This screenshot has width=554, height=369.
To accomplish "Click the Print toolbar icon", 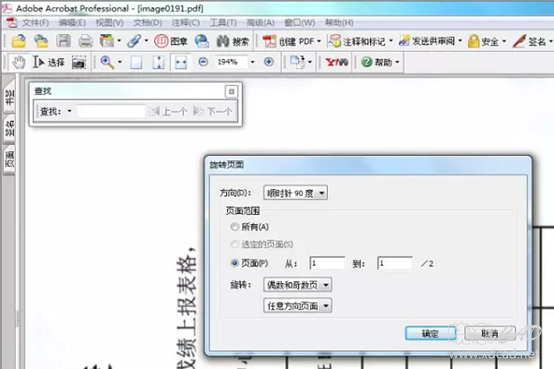I will [86, 41].
